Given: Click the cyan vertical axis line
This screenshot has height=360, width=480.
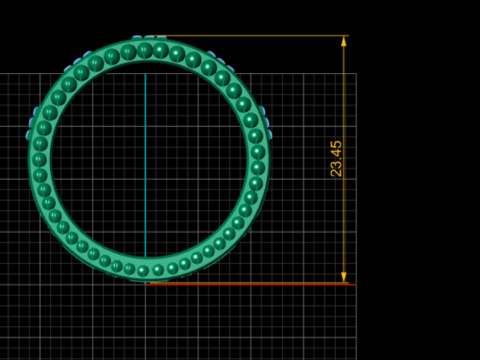Looking at the screenshot, I should coord(145,165).
